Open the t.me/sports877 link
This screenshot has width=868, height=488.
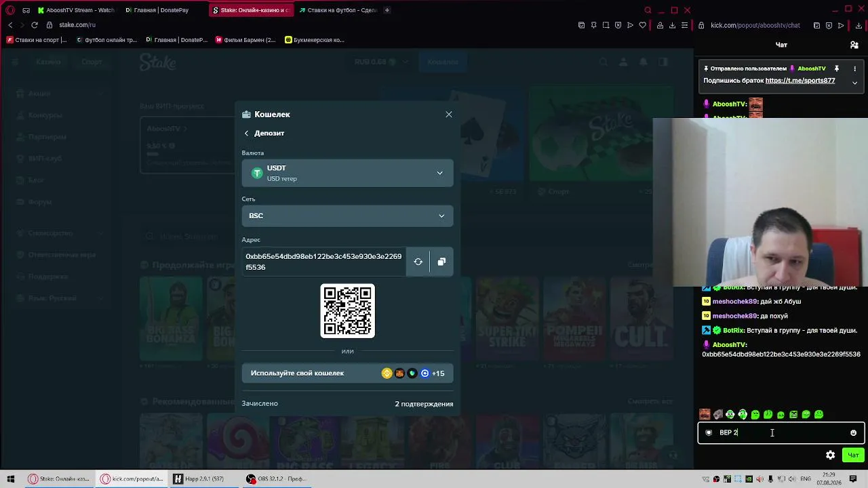[800, 81]
